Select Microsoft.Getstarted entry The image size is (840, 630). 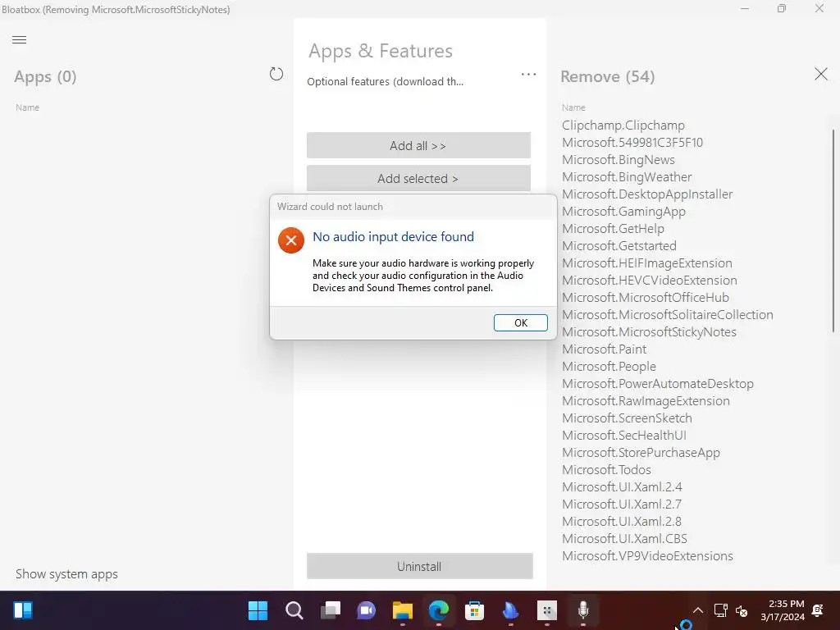pyautogui.click(x=619, y=246)
